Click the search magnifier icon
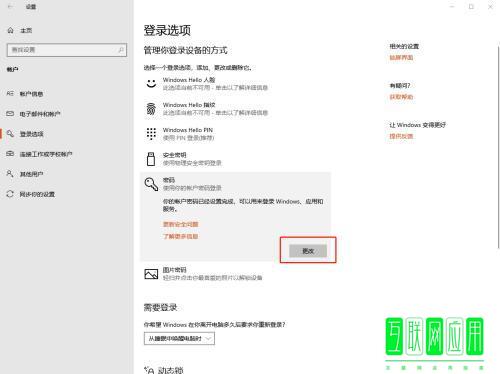Screen dimensions: 500x374 (121, 50)
